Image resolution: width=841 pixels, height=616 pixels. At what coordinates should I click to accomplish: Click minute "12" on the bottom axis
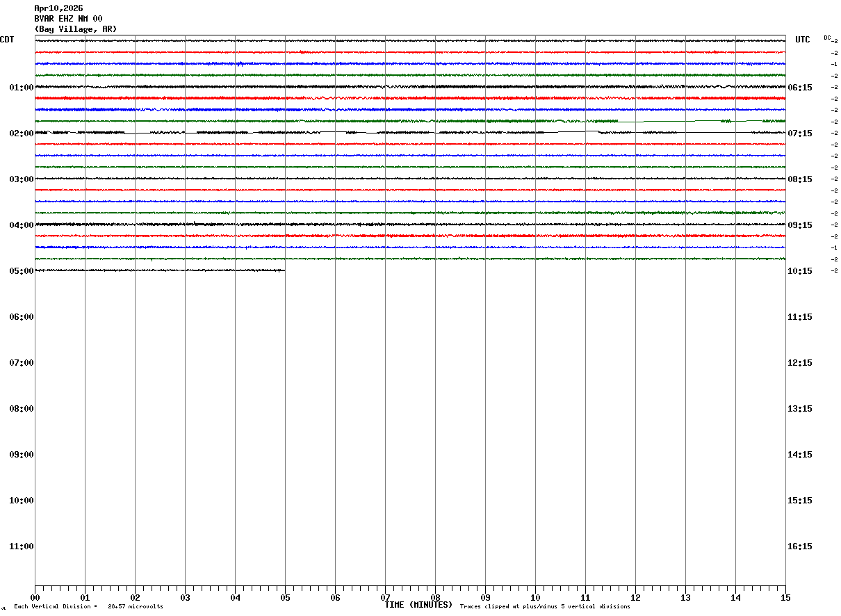(x=635, y=598)
